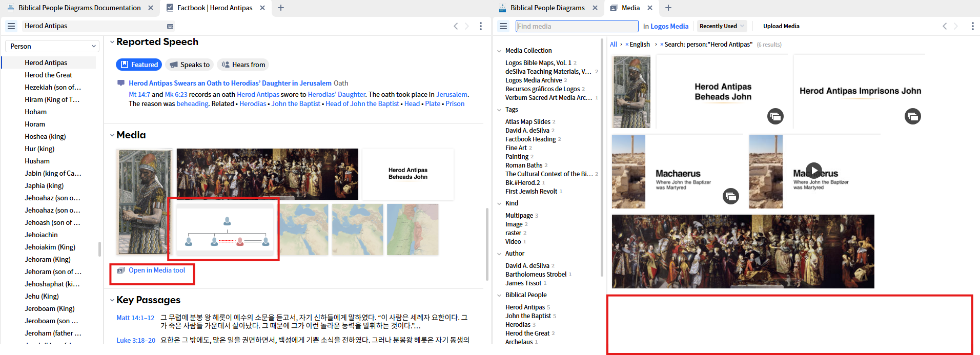
Task: Switch to Biblical People Diagrams Documentation tab
Action: click(x=79, y=8)
